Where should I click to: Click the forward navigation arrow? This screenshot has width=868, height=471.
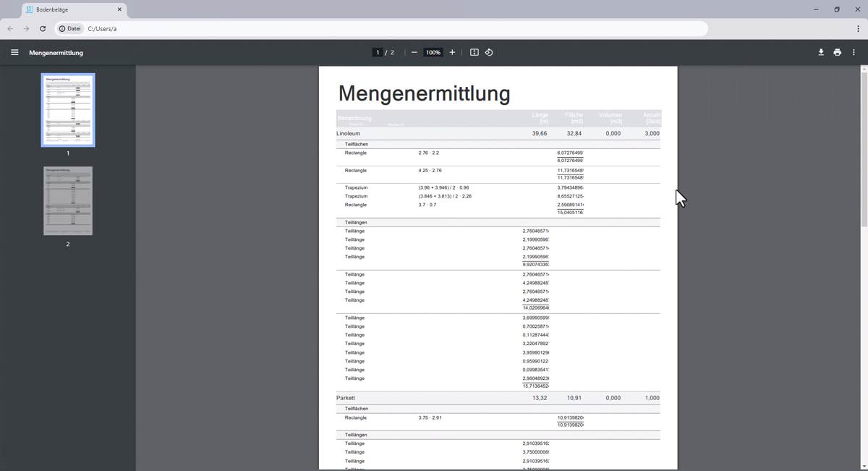coord(26,29)
